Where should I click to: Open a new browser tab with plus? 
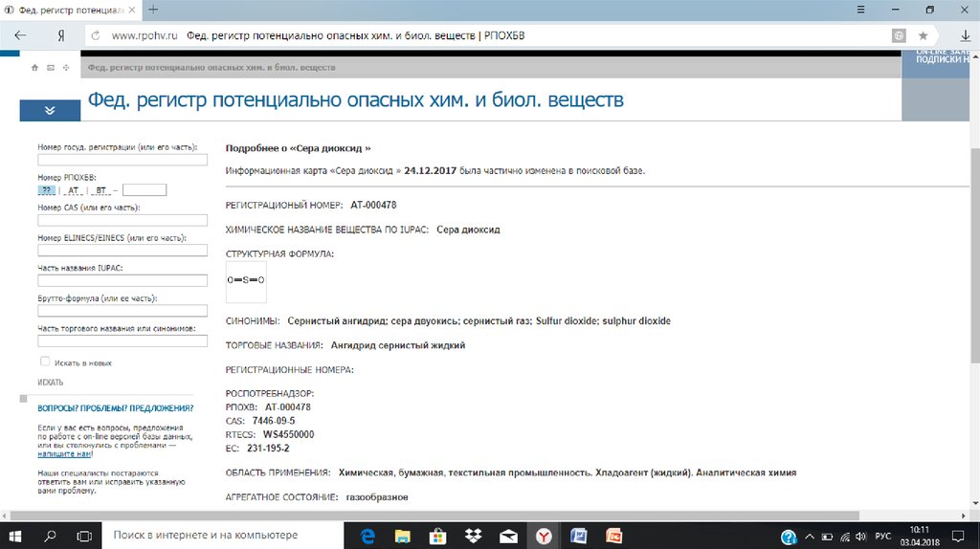(x=153, y=9)
